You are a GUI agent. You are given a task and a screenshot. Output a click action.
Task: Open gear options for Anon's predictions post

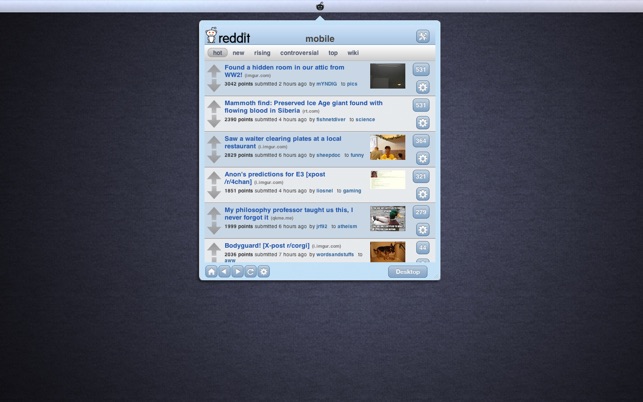click(x=423, y=194)
